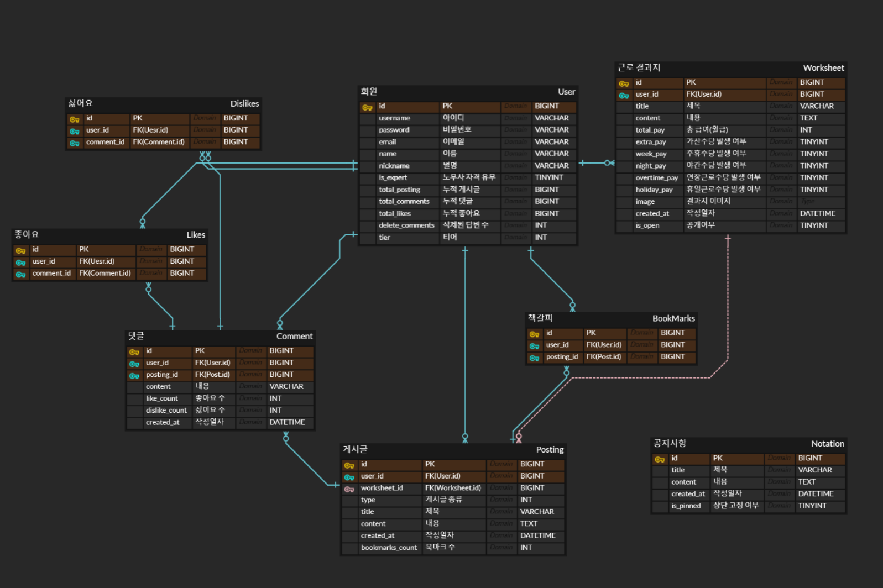
Task: Select the is_pinned column in Notation
Action: coord(749,506)
